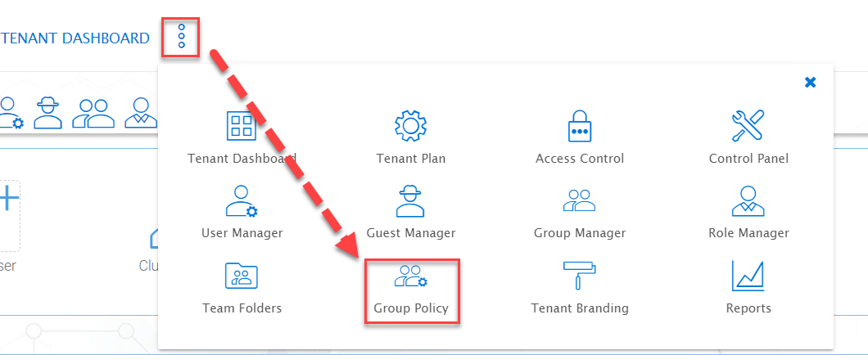Launch User Manager from the menu
Viewport: 868px width, 355px height.
(242, 201)
